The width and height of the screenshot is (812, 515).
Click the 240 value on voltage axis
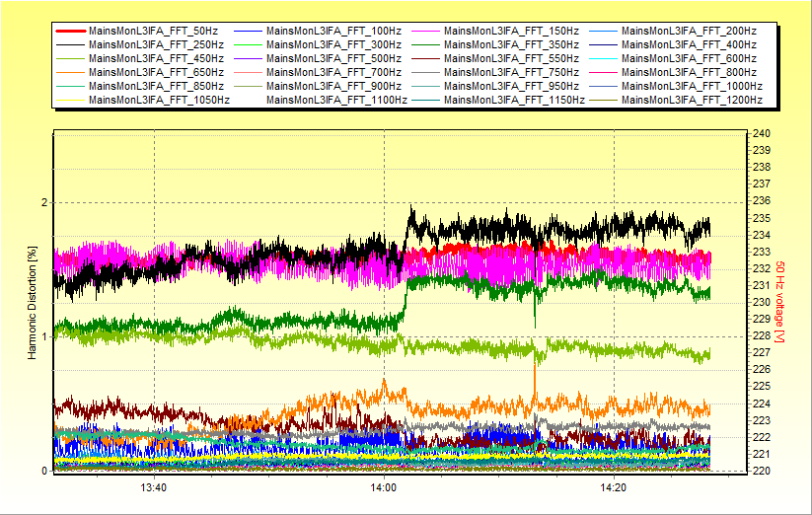pos(761,133)
